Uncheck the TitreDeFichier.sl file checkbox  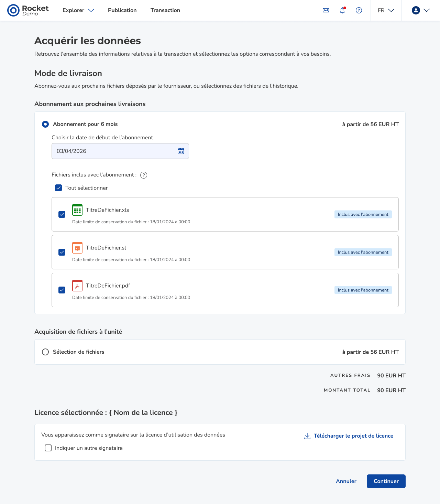pos(62,252)
